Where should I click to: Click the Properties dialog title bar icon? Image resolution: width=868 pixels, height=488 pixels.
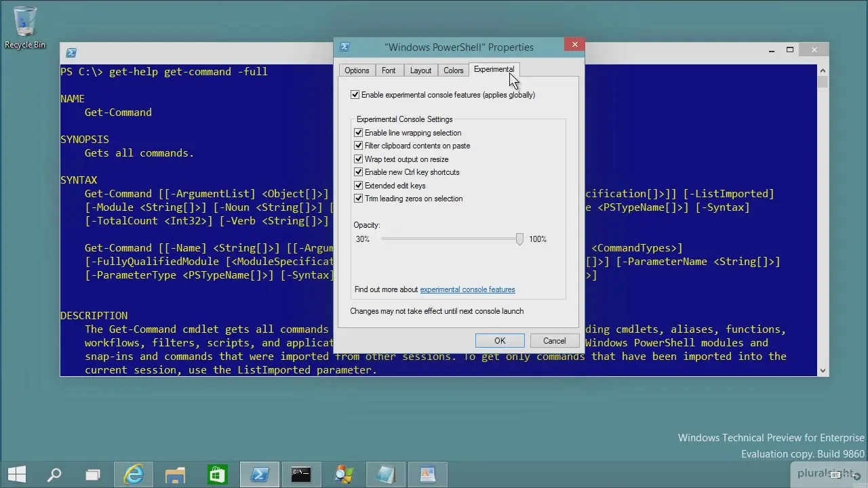pos(344,47)
